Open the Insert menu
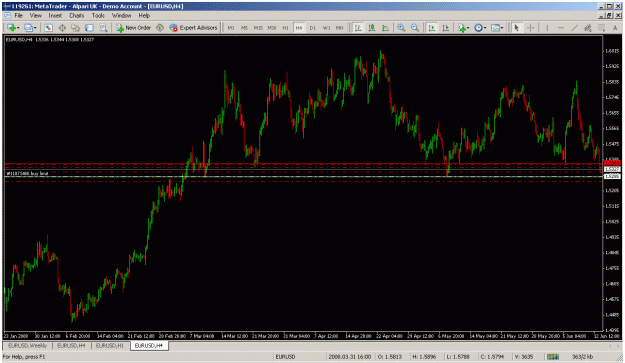The width and height of the screenshot is (625, 363). 55,16
